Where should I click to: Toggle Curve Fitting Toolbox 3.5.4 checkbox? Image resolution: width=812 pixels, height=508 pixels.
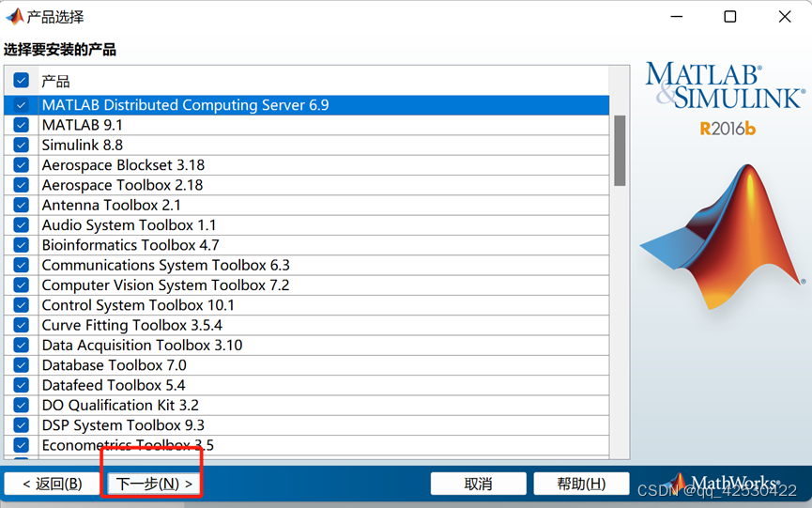pos(22,325)
